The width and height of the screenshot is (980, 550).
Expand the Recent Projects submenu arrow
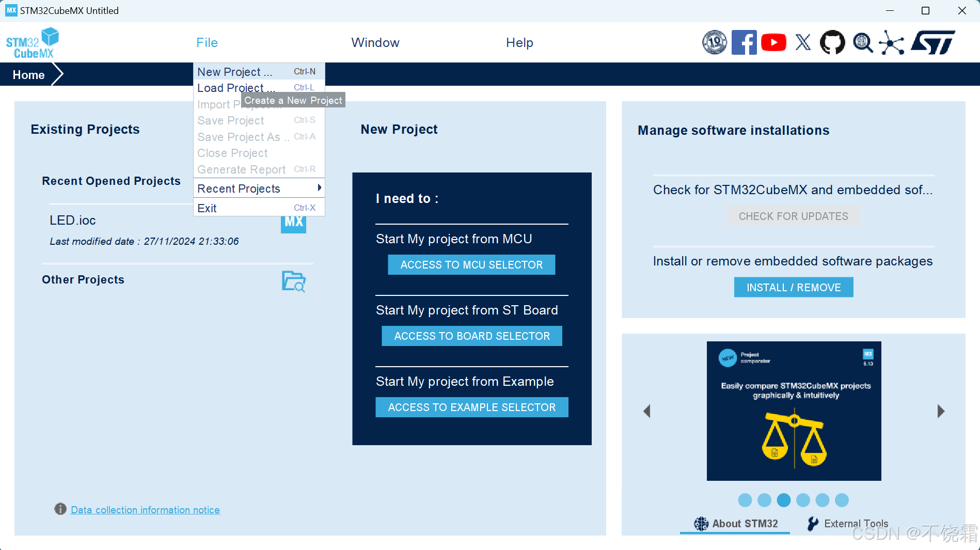pyautogui.click(x=320, y=188)
